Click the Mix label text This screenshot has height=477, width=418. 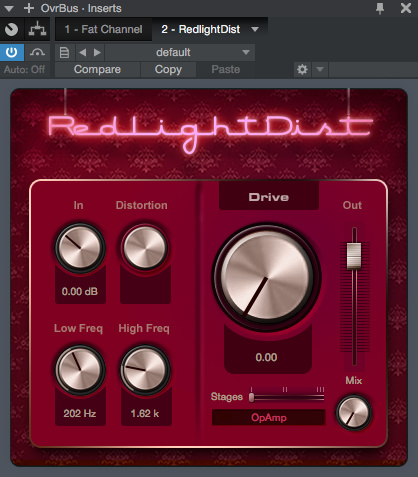point(354,380)
